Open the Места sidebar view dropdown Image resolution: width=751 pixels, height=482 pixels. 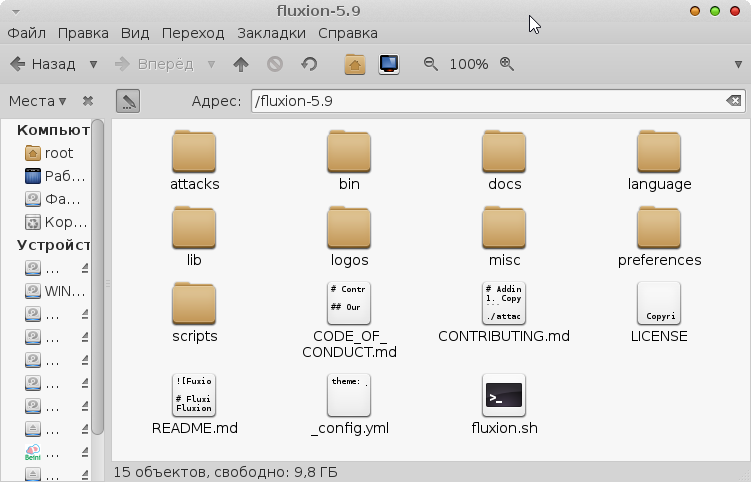pos(37,101)
